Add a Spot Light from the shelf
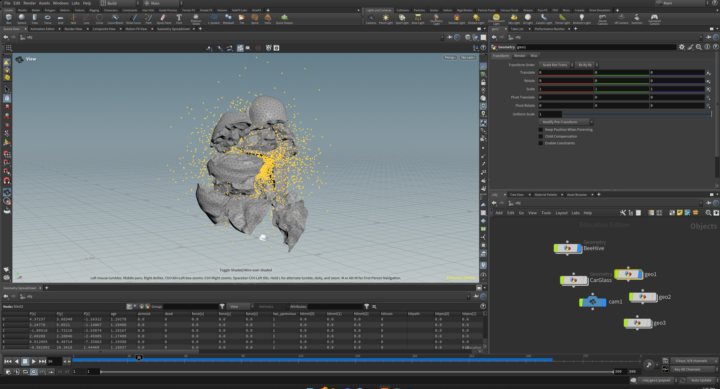Viewport: 720px width, 389px height. click(x=402, y=19)
